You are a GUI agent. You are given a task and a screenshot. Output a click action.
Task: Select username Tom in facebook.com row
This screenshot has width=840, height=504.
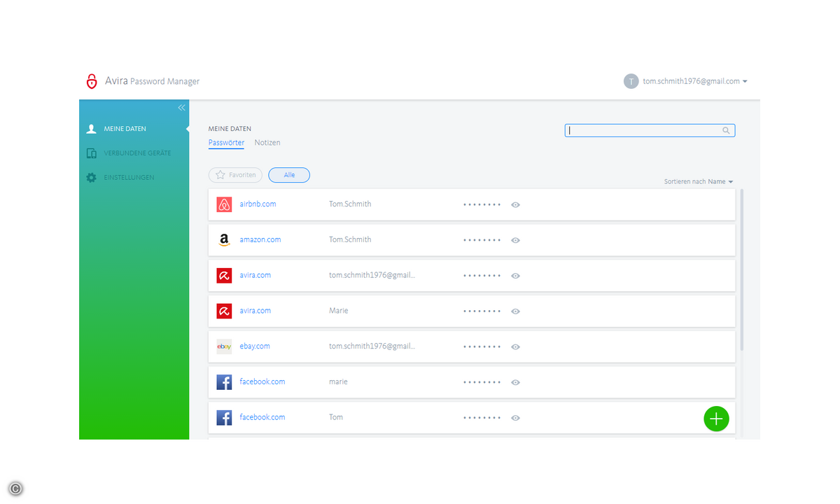point(336,416)
